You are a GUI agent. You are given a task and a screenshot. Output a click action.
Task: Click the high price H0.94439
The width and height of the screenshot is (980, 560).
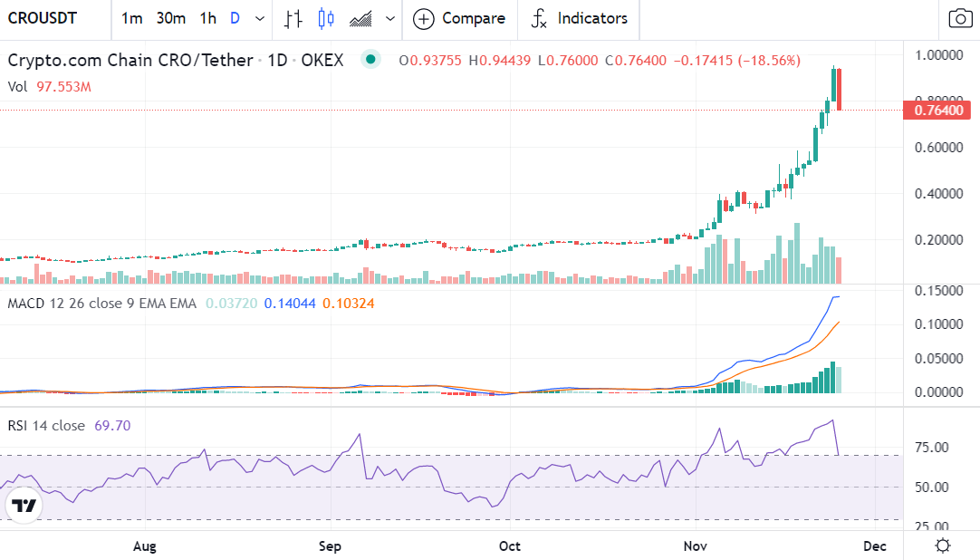(x=499, y=61)
